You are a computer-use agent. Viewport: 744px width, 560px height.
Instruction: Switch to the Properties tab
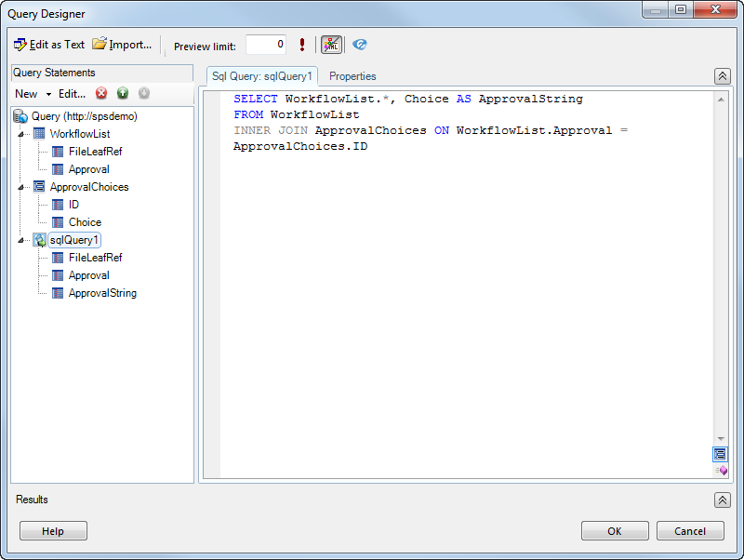[352, 76]
